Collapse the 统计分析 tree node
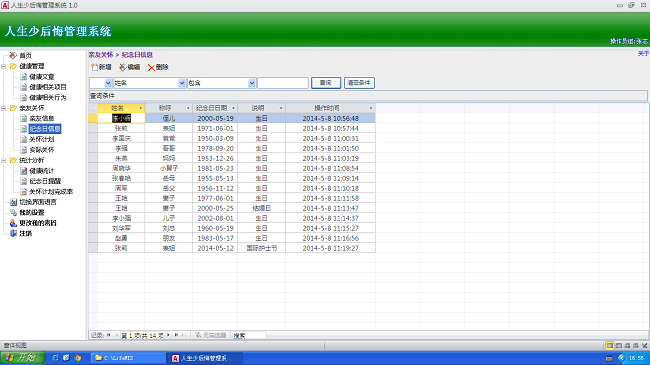The width and height of the screenshot is (650, 365). pos(4,161)
